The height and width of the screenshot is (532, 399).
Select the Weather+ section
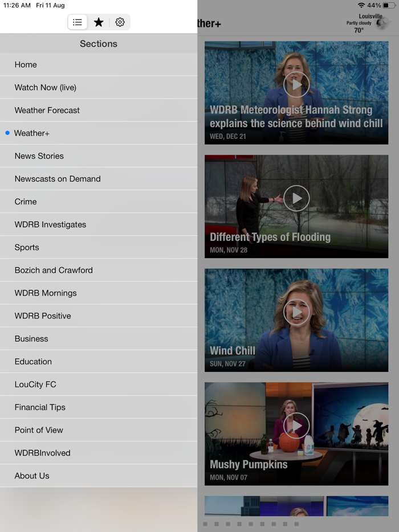pos(99,133)
